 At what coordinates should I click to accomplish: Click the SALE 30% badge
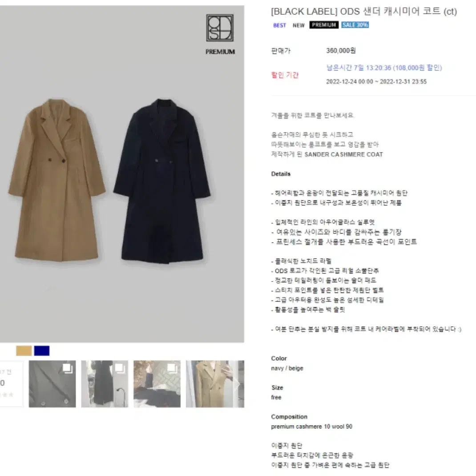pos(355,25)
